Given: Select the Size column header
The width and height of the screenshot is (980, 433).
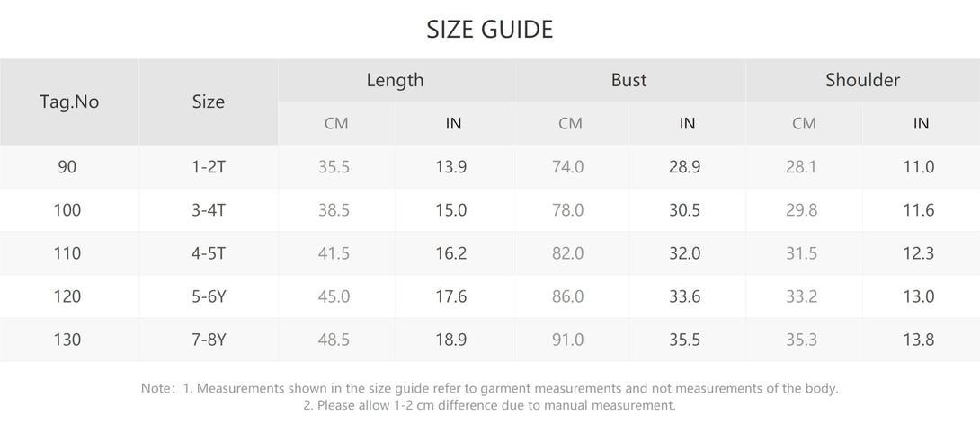Looking at the screenshot, I should click(x=208, y=102).
